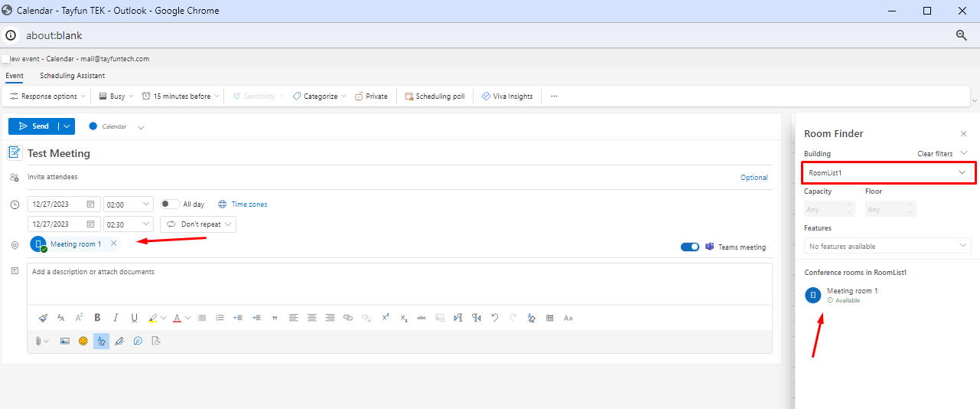
Task: Turn off the Teams meeting toggle
Action: tap(690, 247)
